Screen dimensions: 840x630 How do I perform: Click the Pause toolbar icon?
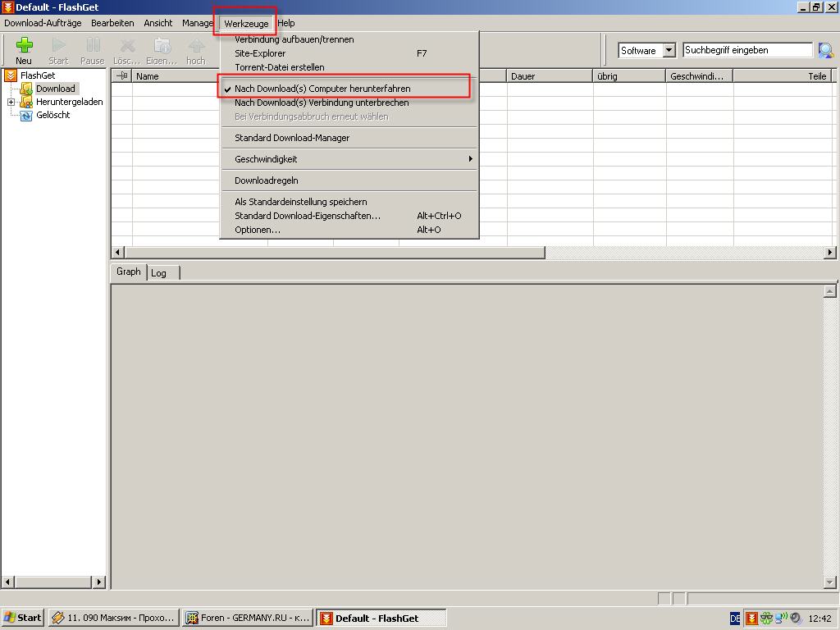93,45
